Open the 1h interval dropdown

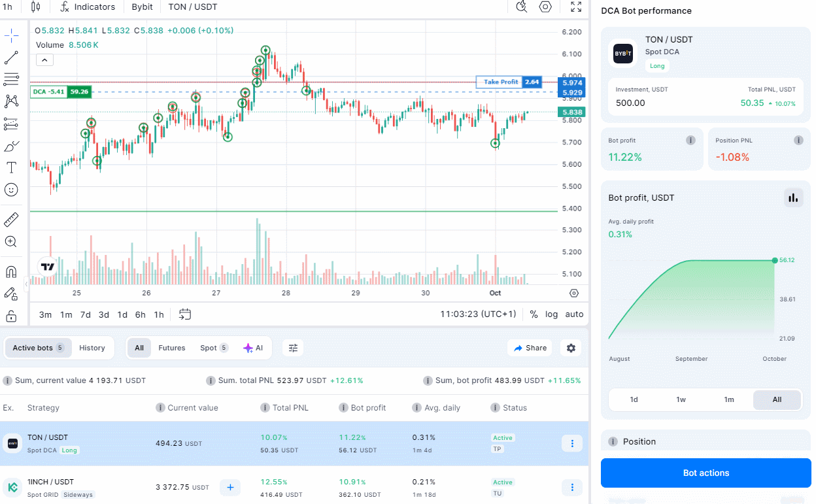click(8, 7)
